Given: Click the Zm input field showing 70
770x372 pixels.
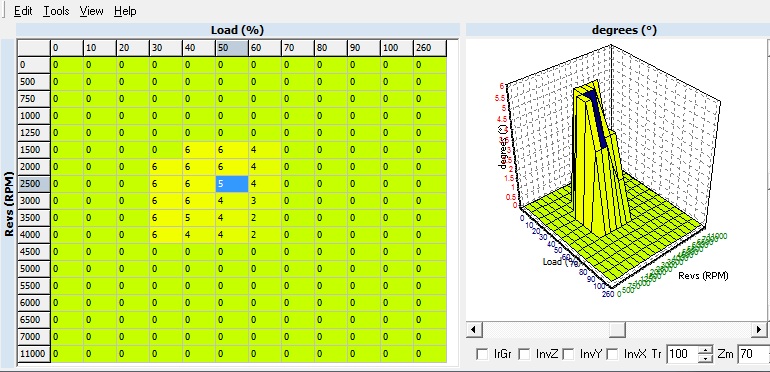Looking at the screenshot, I should [x=754, y=354].
